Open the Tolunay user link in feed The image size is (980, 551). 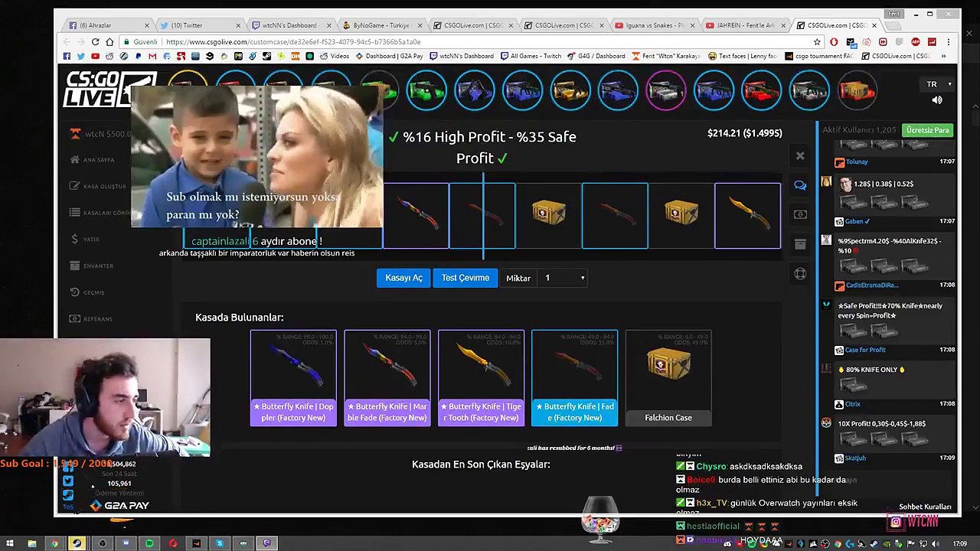coord(857,161)
